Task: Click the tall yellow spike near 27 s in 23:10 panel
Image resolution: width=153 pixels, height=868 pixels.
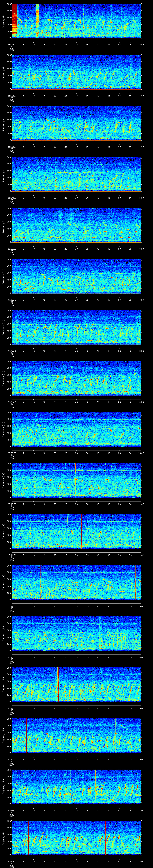Action: (70, 473)
